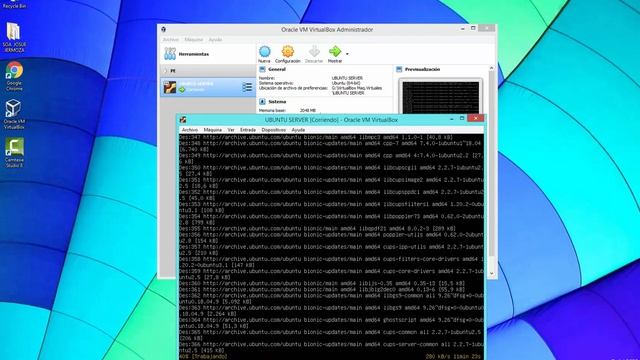Close the UBUNTU SERVER VM window

(476, 118)
